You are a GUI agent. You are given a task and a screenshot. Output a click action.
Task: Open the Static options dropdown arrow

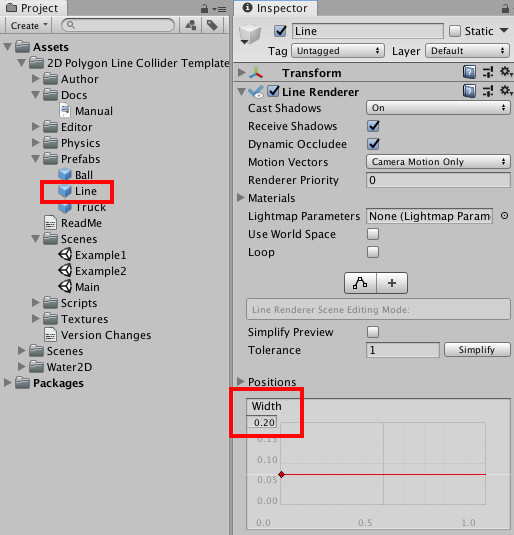click(504, 31)
